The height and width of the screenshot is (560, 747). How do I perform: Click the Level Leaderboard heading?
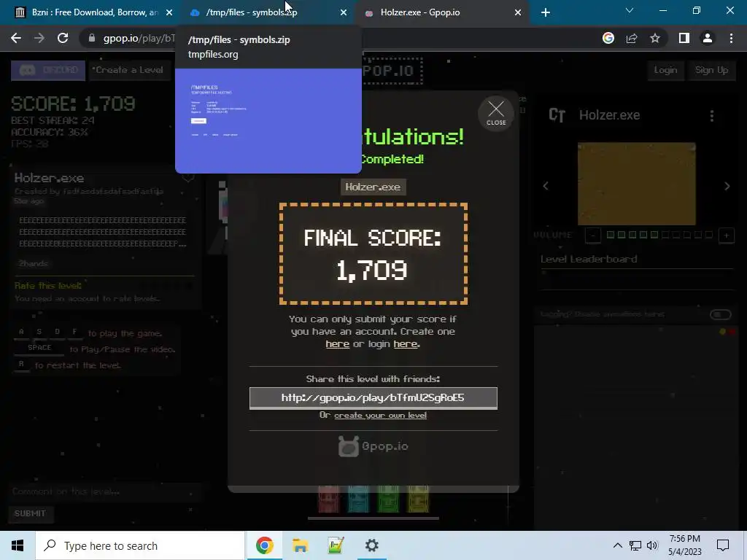(589, 260)
